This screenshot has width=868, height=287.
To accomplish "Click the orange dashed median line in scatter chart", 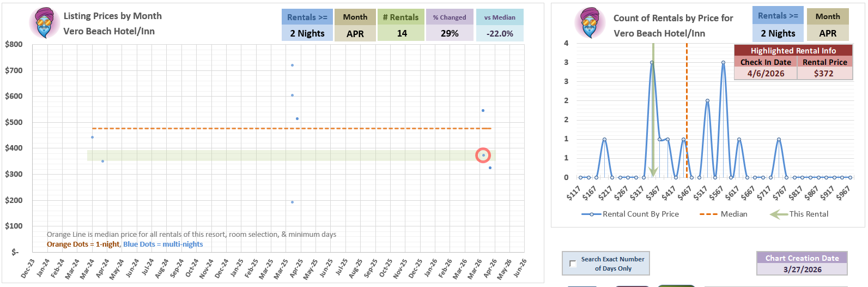I will [x=218, y=129].
